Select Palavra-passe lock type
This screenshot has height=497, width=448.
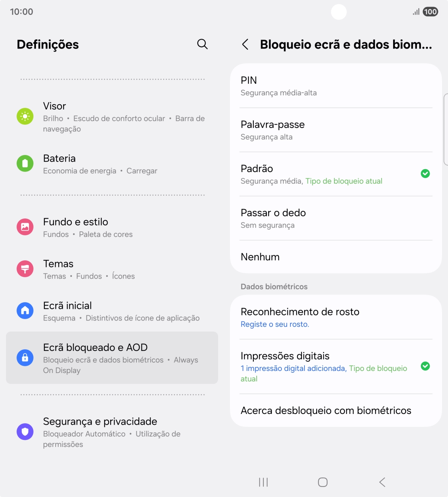pos(336,130)
